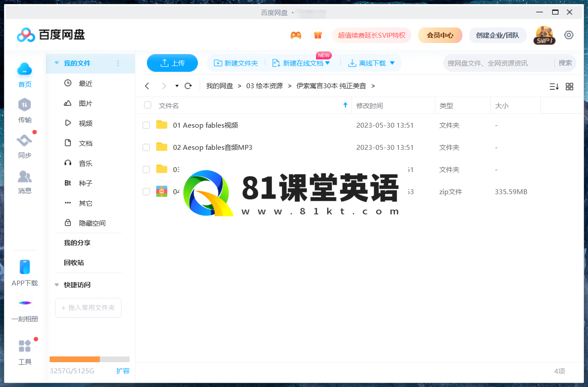Viewport: 588px width, 387px height.
Task: Sort by 大小 column
Action: point(502,106)
